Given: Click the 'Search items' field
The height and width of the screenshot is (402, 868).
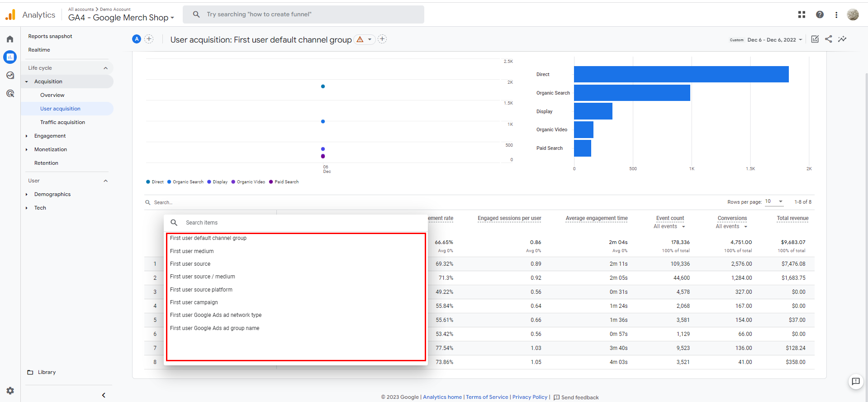Looking at the screenshot, I should pyautogui.click(x=296, y=223).
